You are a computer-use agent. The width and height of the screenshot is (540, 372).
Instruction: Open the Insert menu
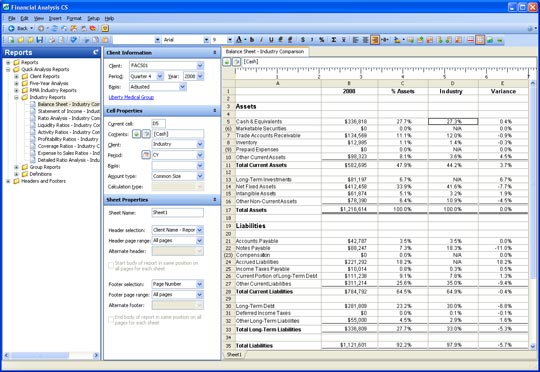tap(55, 18)
